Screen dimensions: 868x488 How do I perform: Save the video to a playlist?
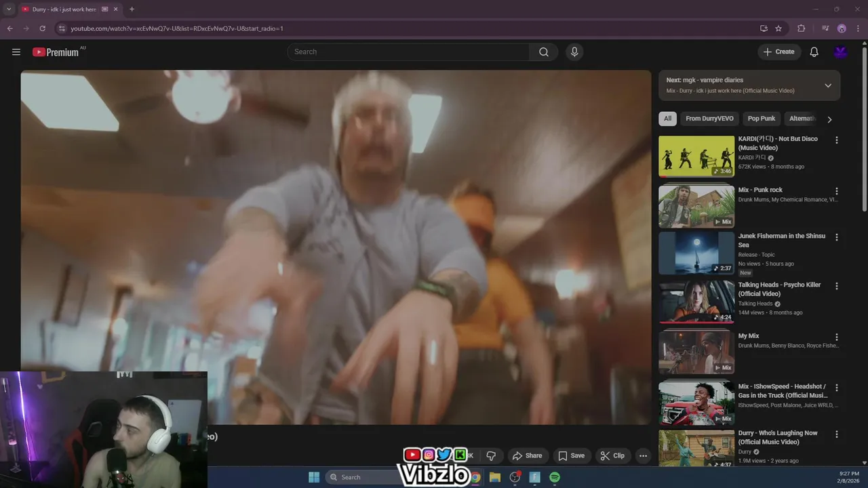tap(571, 455)
